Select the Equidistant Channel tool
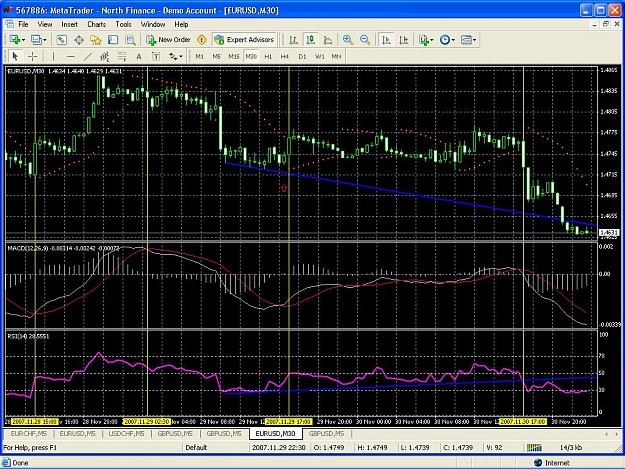This screenshot has height=469, width=625. (105, 56)
